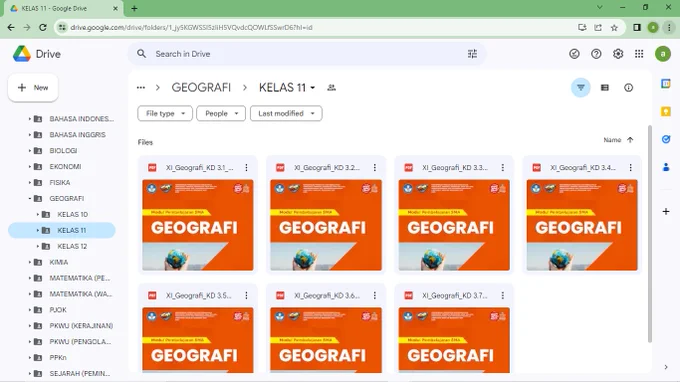This screenshot has width=680, height=382.
Task: Open Contacts side panel
Action: tap(666, 167)
